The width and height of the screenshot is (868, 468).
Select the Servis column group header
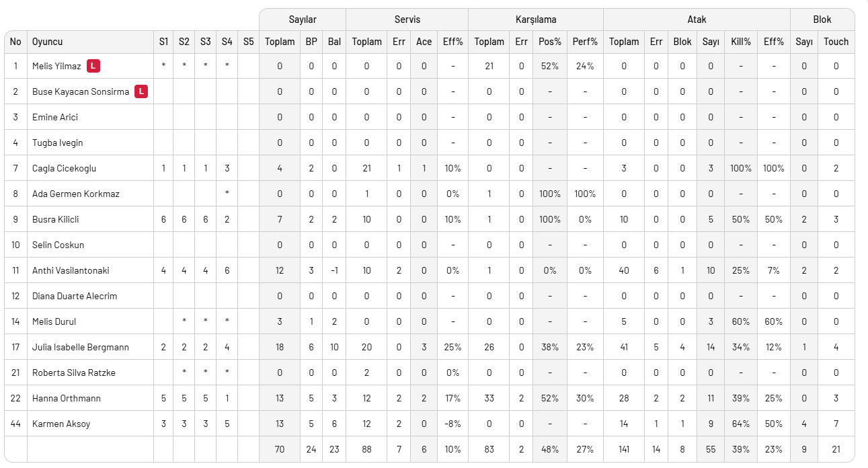[407, 19]
